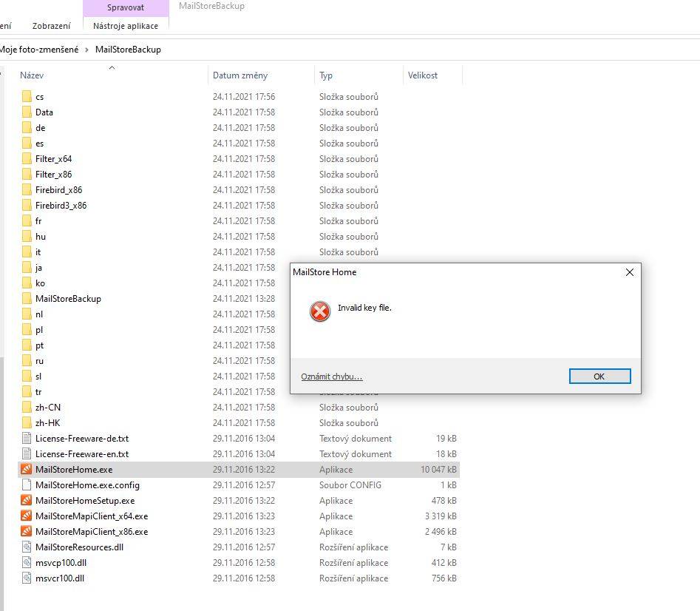Click the MailStoreHomeSetup.exe application icon
The height and width of the screenshot is (611, 700).
click(x=27, y=500)
